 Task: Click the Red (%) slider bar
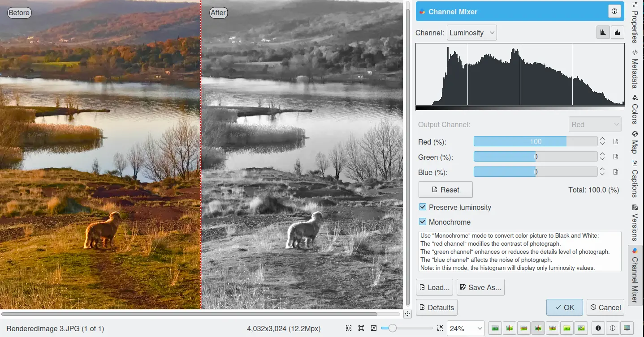(x=535, y=142)
